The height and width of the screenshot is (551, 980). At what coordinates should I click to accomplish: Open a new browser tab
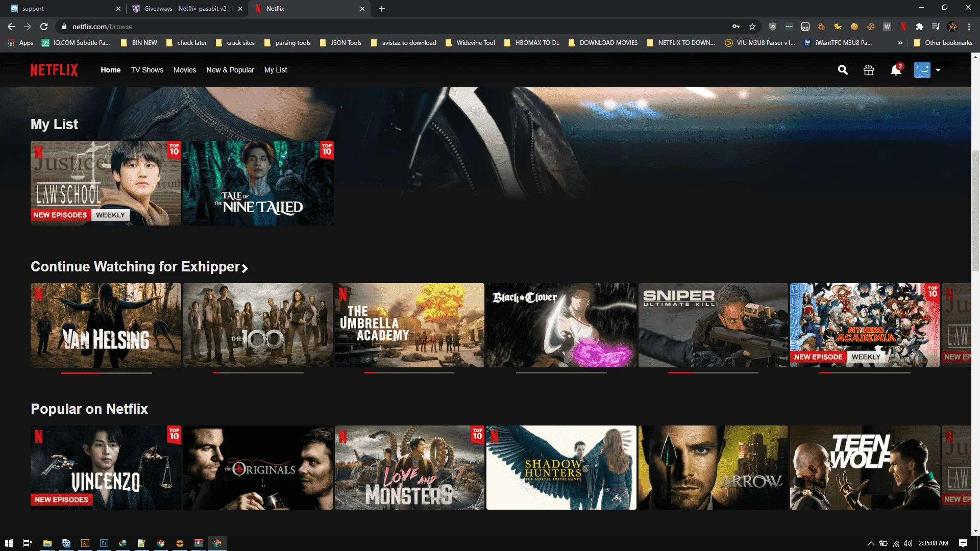point(382,9)
